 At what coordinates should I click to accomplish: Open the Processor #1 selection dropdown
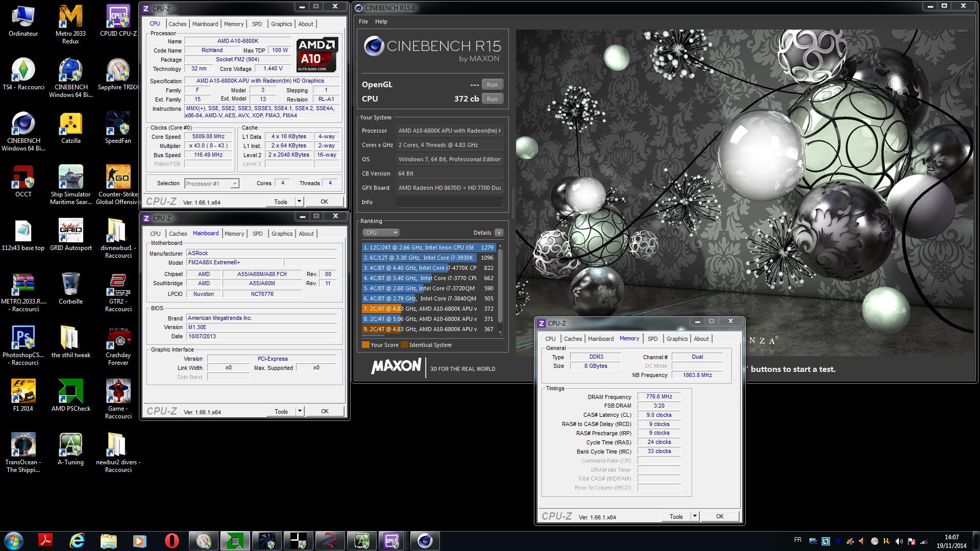tap(212, 184)
